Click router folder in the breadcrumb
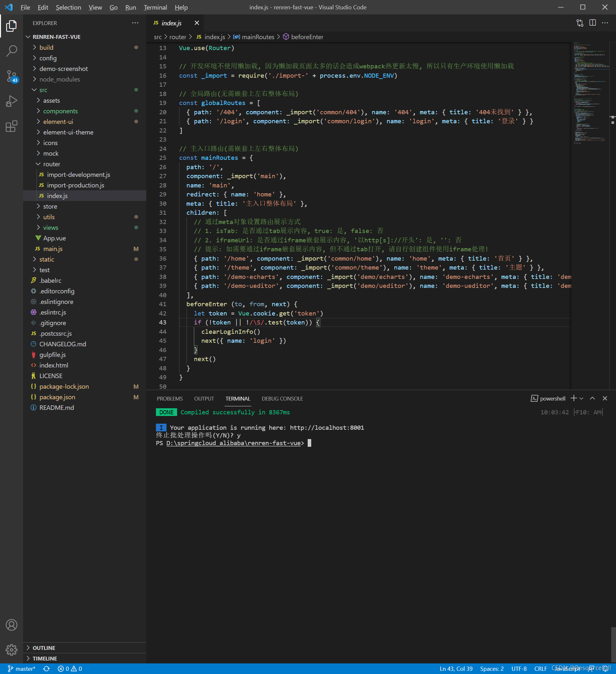616x674 pixels. [178, 37]
